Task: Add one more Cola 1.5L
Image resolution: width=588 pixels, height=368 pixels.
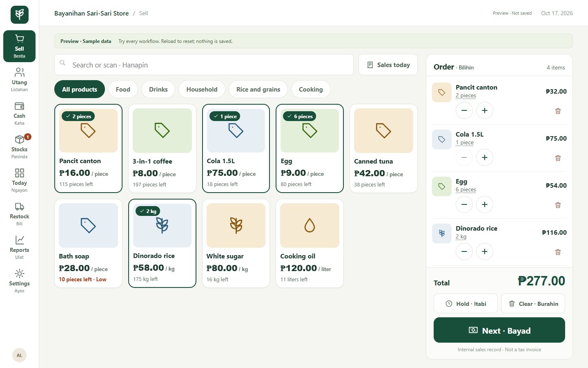Action: coord(485,157)
